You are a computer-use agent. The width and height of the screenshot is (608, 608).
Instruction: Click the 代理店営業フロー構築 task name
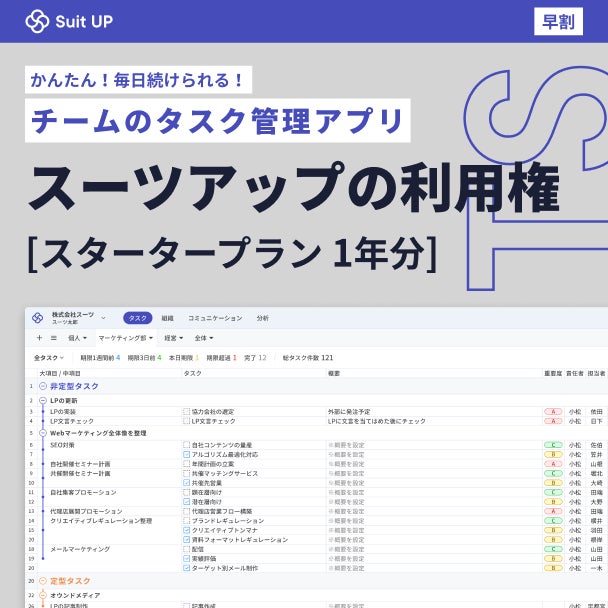click(x=222, y=511)
